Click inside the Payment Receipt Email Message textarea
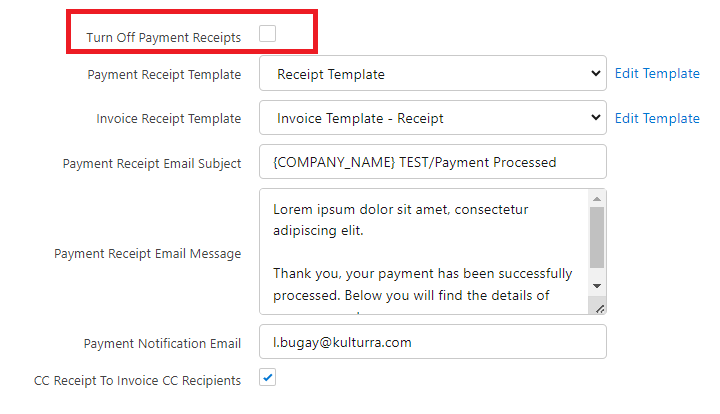The height and width of the screenshot is (414, 720). click(420, 250)
